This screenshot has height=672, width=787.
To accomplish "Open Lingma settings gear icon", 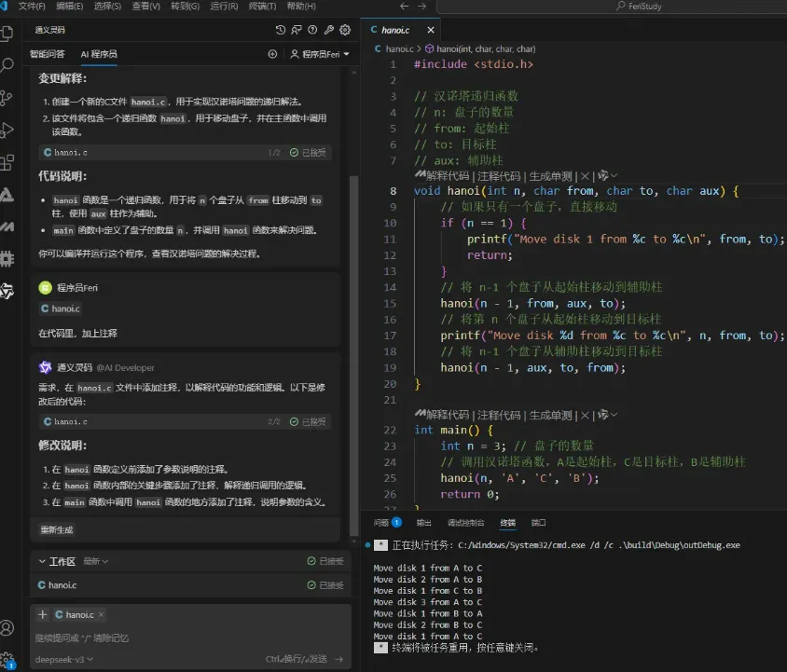I will [x=345, y=30].
